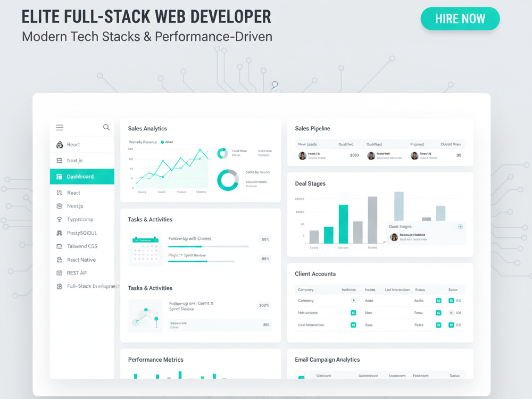The image size is (532, 399).
Task: Click the small donut chart in Sales Analytics
Action: (222, 153)
